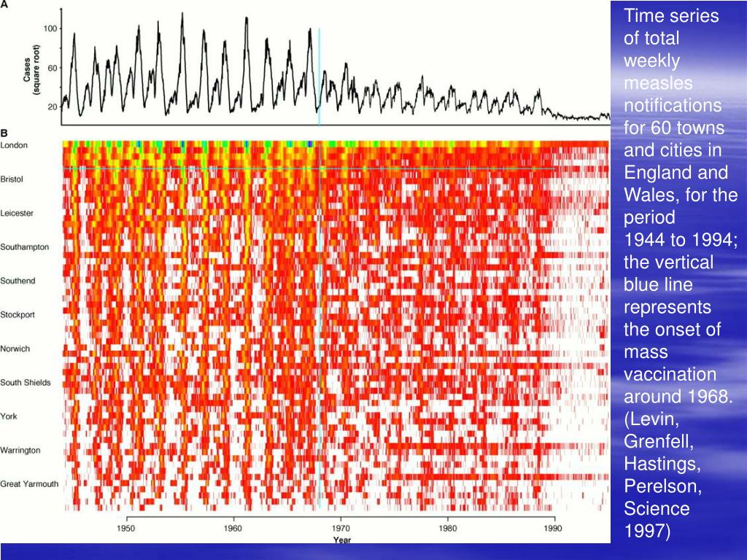Click the '1944 to 1994;' caption text
This screenshot has height=560, width=747.
(681, 239)
